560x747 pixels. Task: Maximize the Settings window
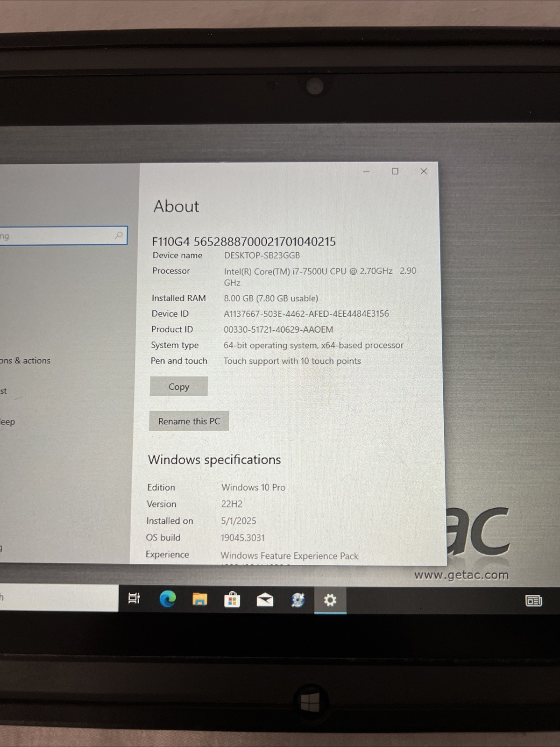[395, 171]
